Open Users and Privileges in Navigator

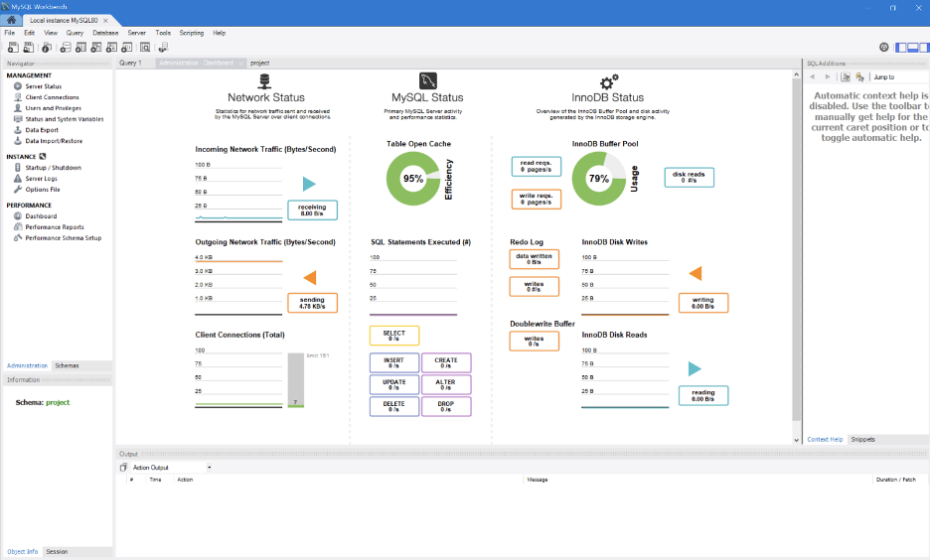(53, 108)
